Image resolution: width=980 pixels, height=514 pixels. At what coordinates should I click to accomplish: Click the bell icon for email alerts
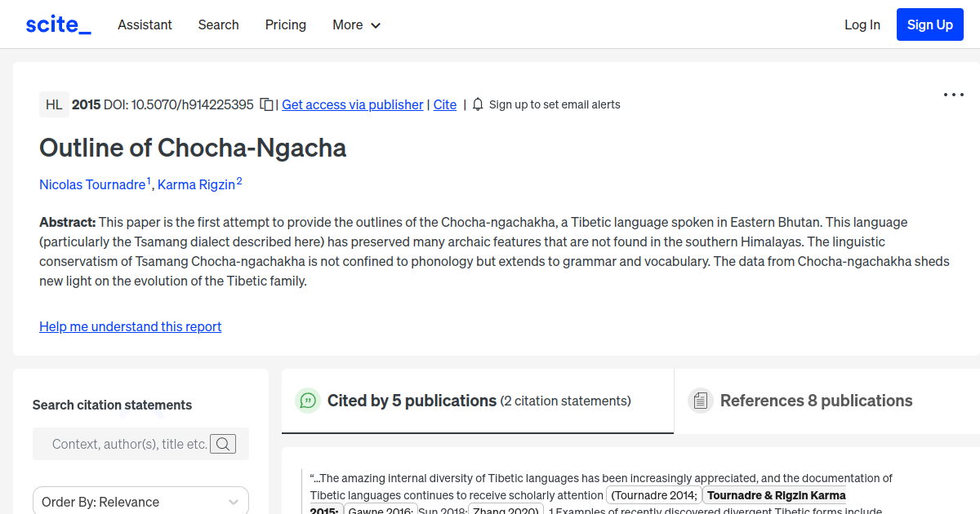[477, 104]
